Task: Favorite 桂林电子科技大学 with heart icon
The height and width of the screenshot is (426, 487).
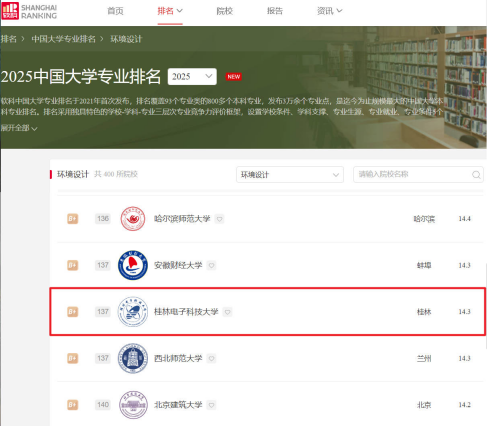Action: pyautogui.click(x=227, y=312)
